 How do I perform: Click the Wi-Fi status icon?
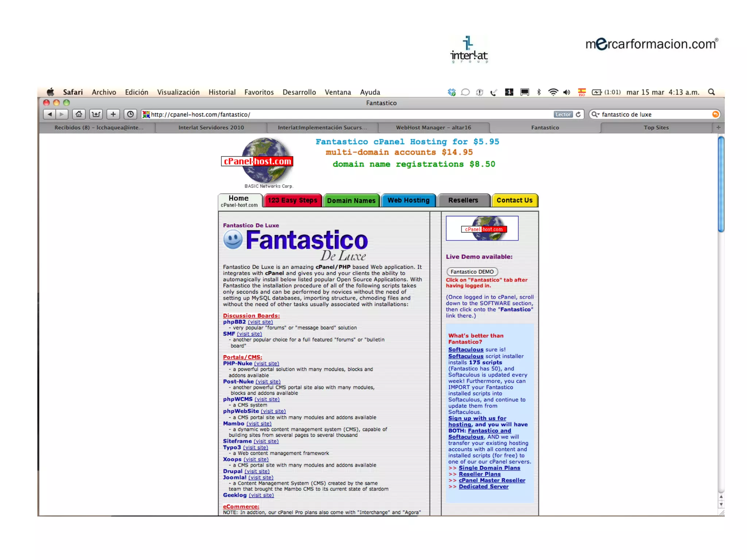coord(553,92)
